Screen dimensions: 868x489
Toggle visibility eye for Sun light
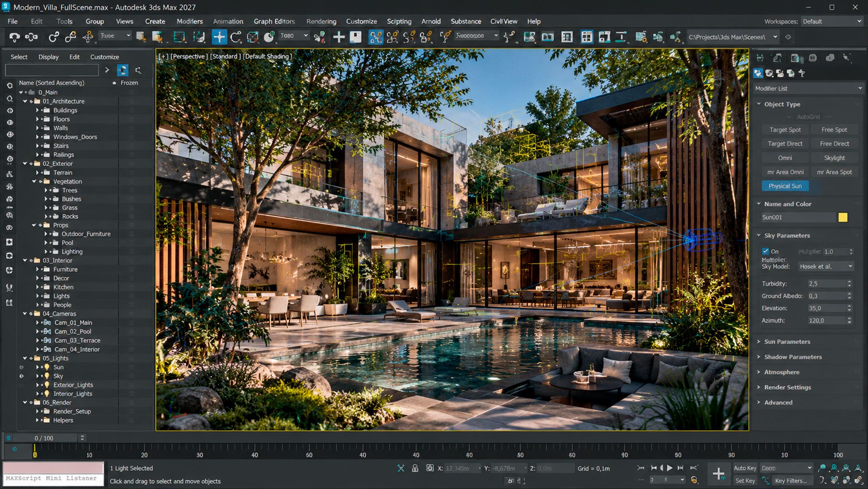coord(21,367)
